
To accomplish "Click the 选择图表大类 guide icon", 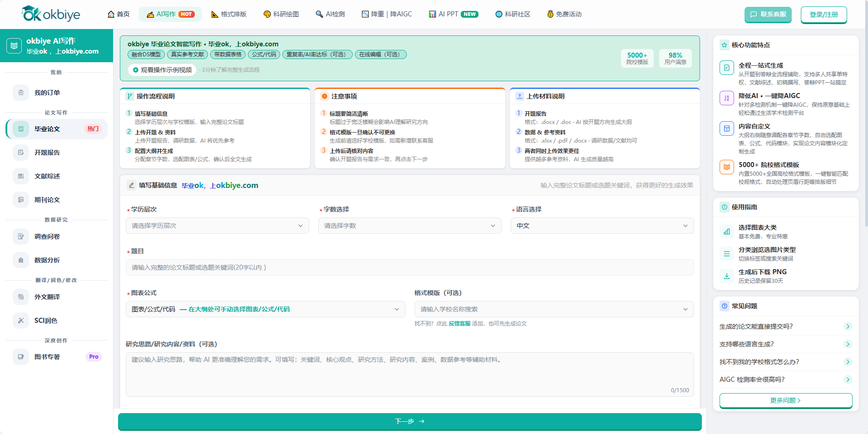I will (727, 232).
